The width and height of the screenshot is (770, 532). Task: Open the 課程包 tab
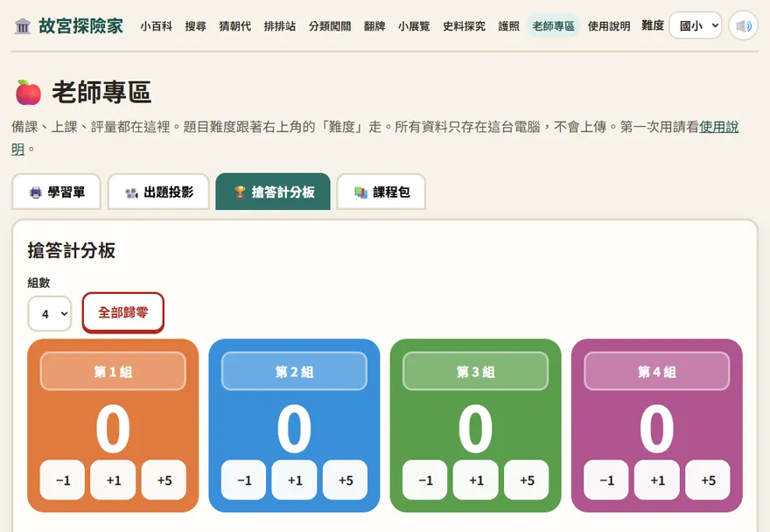[x=381, y=192]
